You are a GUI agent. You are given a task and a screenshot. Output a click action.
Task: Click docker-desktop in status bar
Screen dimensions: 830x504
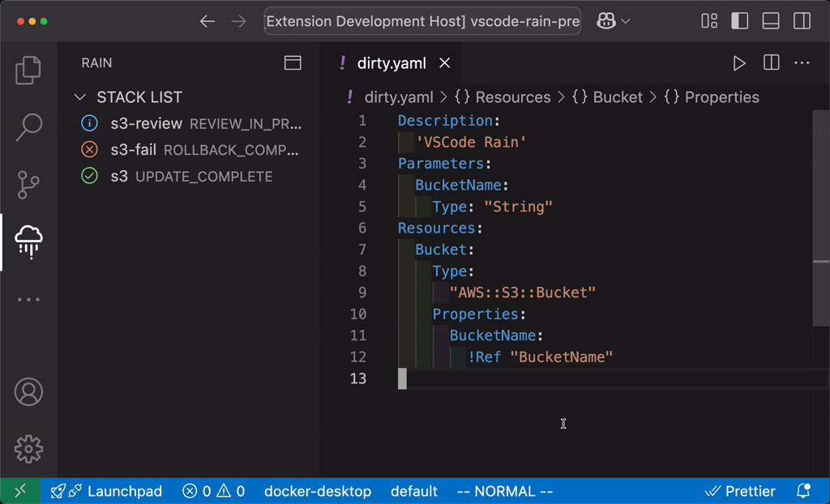(318, 491)
